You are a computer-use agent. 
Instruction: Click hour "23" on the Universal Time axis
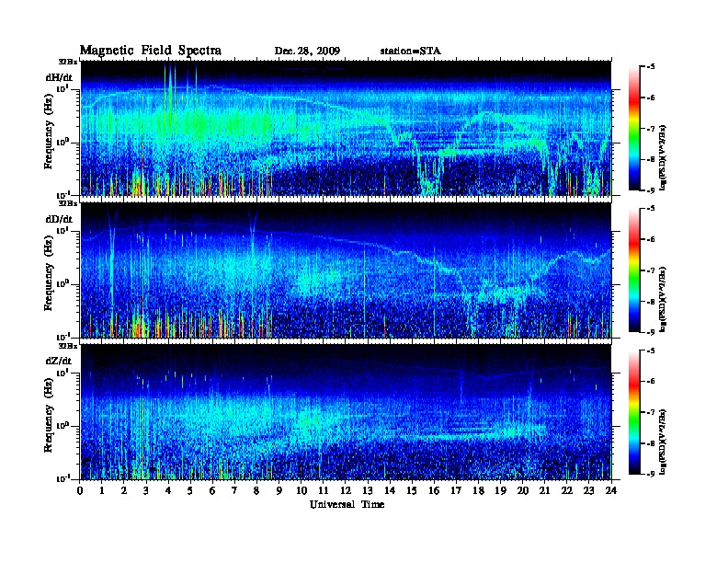click(588, 490)
